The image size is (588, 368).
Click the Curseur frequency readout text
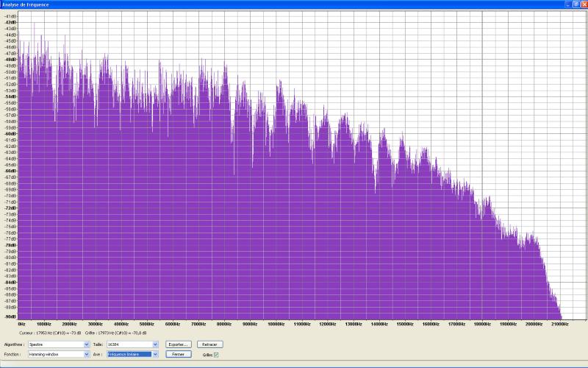(50, 333)
